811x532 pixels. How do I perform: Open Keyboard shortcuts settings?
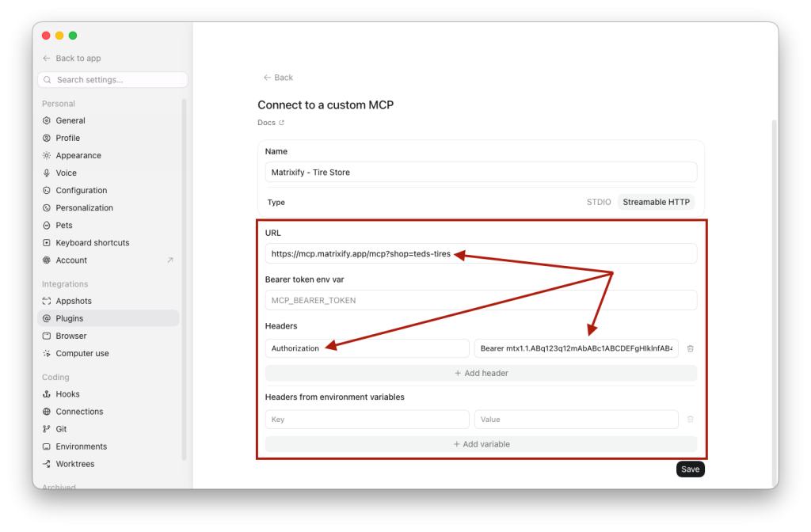click(109, 243)
